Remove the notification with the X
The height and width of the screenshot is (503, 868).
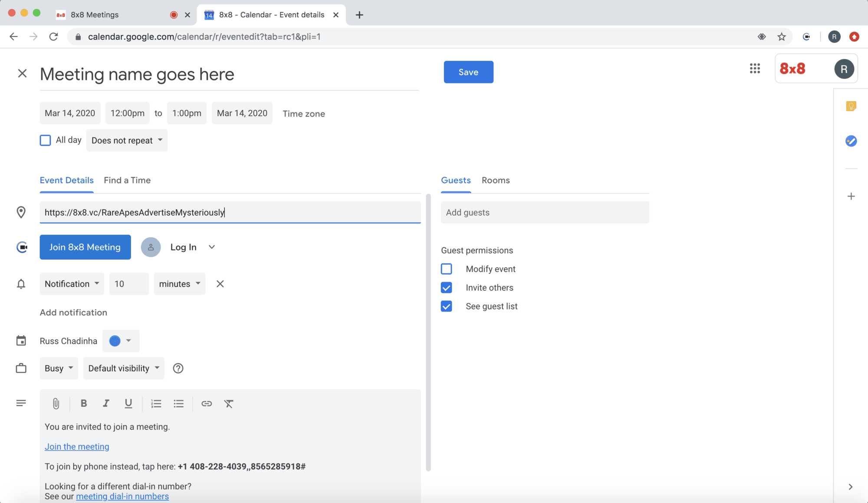[x=220, y=284]
